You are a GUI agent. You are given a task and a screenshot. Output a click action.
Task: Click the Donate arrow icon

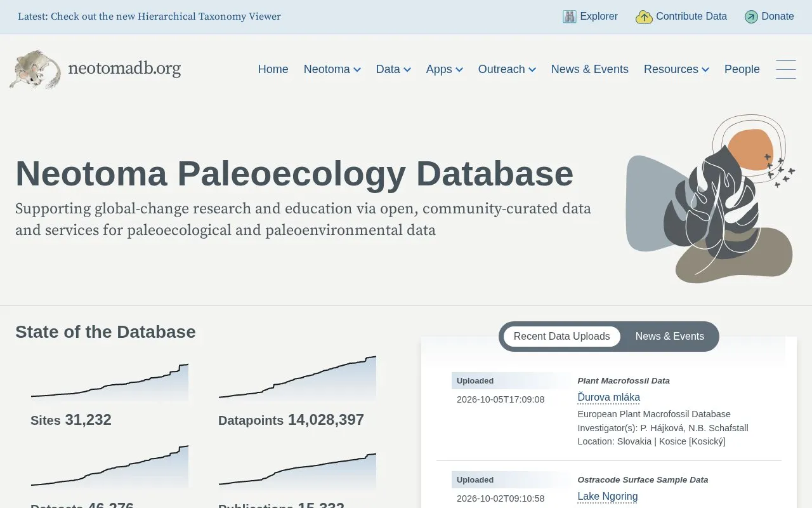[751, 17]
